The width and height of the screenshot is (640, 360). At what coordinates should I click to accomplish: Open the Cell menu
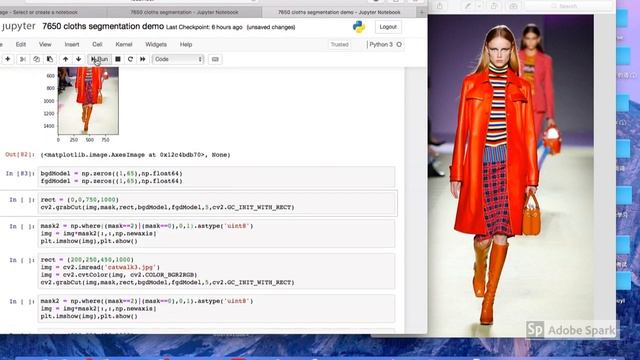[x=97, y=44]
